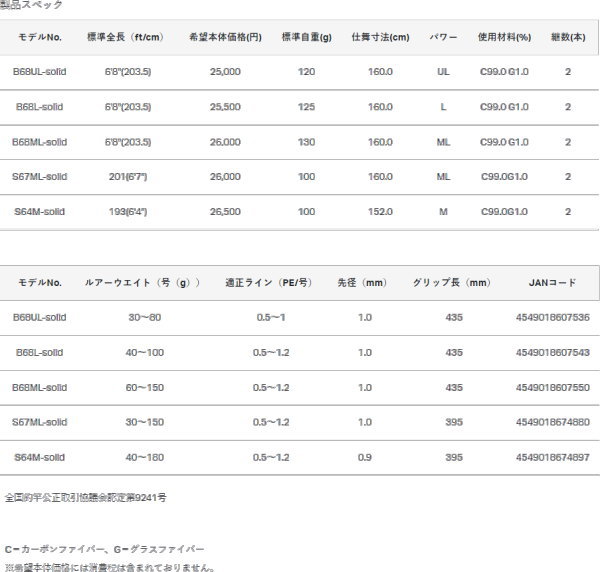
Task: Click the tip diameter value 0.9
Action: pyautogui.click(x=365, y=457)
